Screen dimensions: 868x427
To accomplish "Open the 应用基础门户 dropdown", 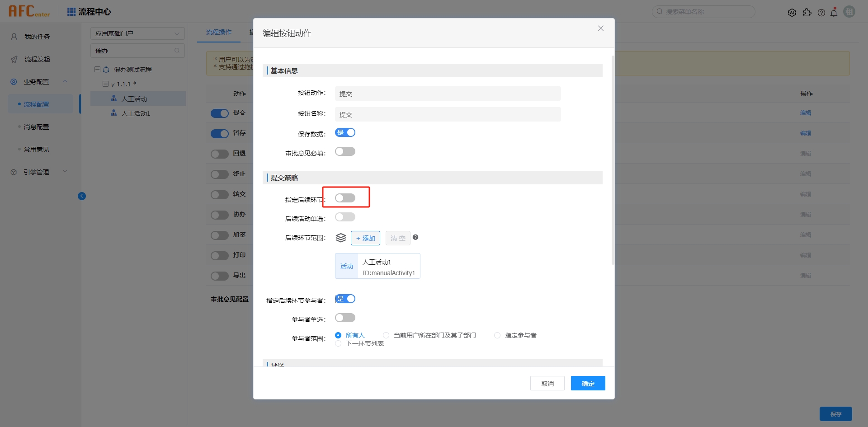I will click(x=137, y=33).
